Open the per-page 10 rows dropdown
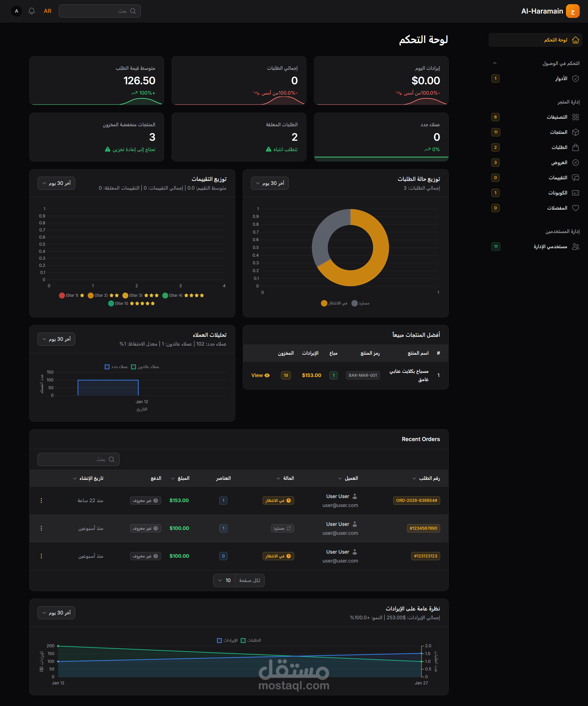The image size is (588, 706). pos(224,580)
